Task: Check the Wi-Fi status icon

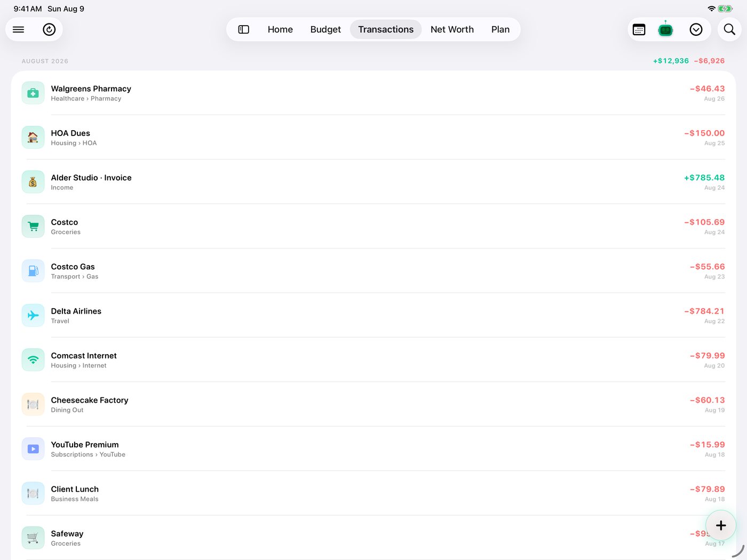Action: [711, 9]
